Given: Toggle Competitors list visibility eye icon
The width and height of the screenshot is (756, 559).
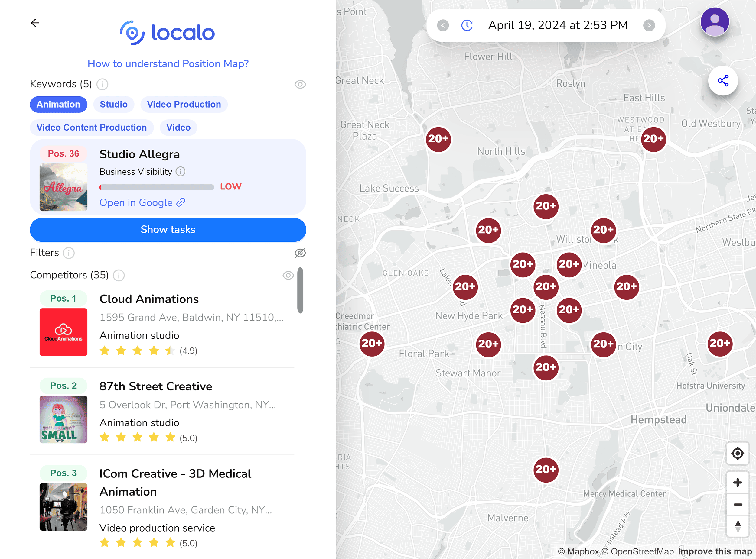Looking at the screenshot, I should [288, 276].
